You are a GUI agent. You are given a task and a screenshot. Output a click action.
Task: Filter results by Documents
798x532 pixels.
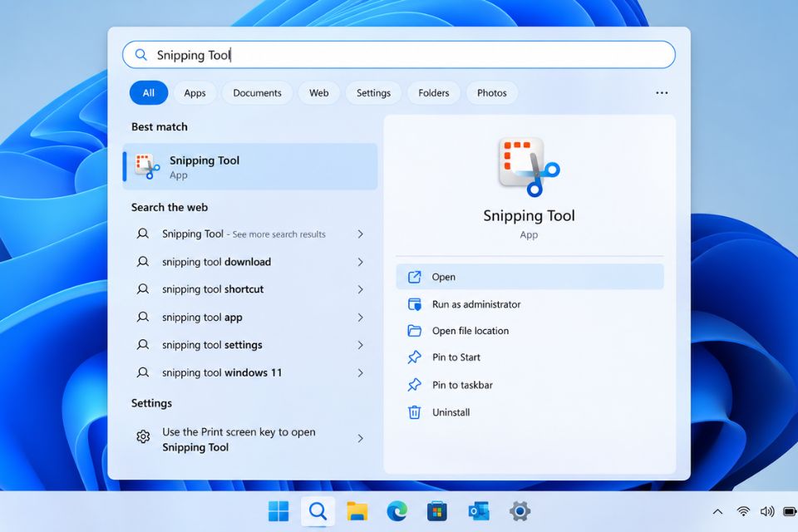[x=257, y=92]
